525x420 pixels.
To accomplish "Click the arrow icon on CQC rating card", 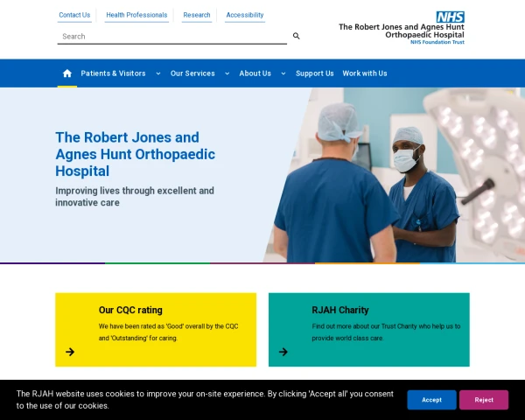I will click(x=70, y=352).
